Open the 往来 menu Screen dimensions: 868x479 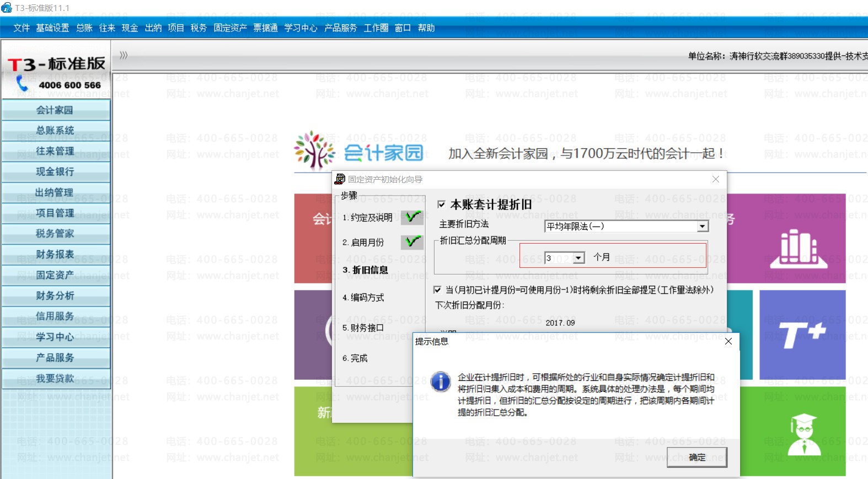(108, 28)
